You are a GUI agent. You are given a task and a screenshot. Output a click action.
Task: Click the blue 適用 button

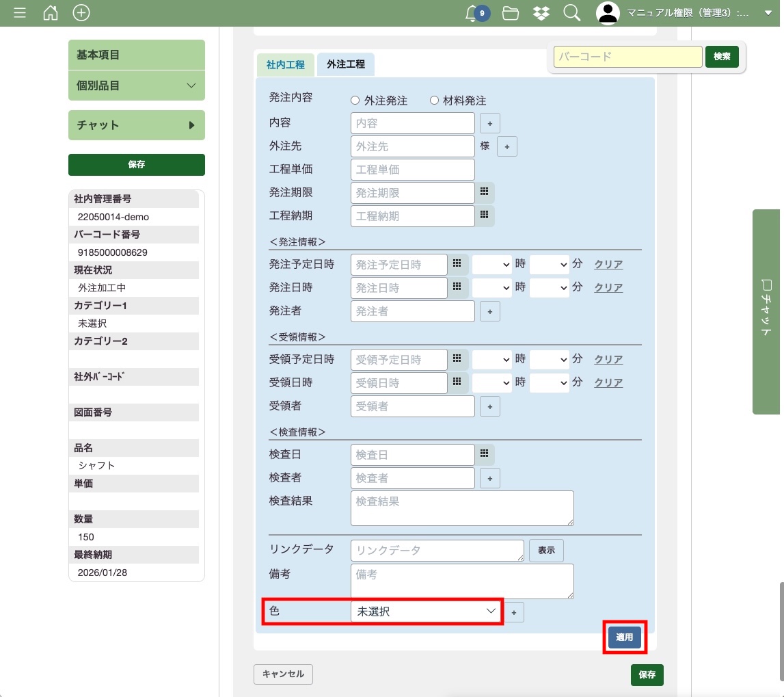(624, 637)
